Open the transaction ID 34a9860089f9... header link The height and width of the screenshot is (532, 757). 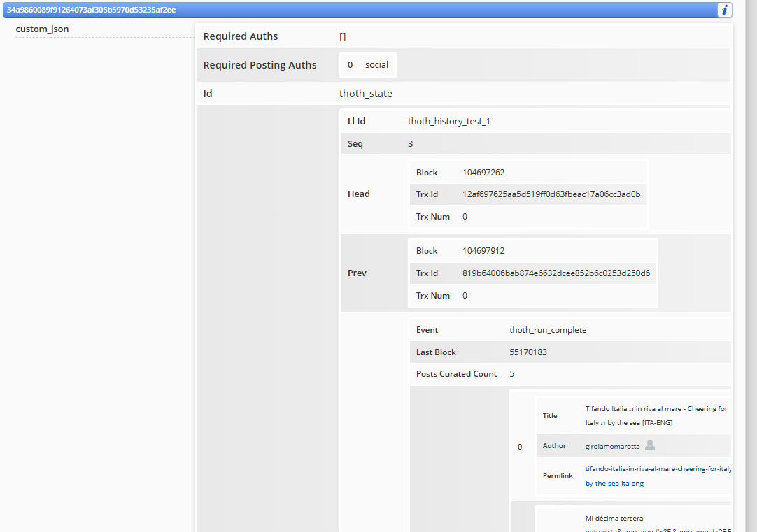click(91, 10)
